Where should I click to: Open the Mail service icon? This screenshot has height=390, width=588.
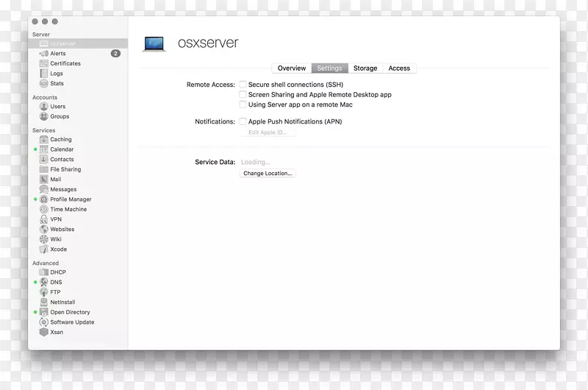click(x=44, y=180)
